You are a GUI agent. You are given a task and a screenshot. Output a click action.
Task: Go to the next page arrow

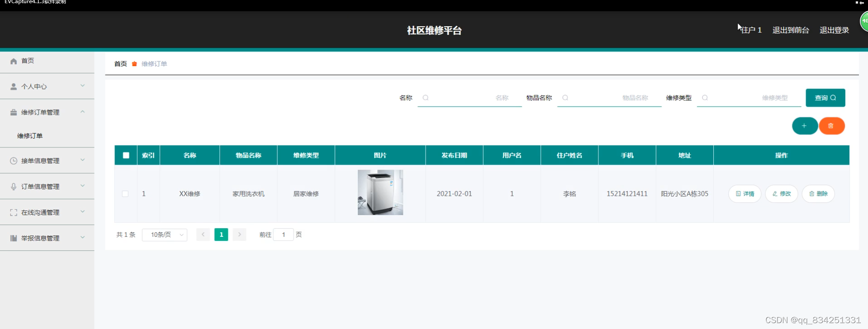(x=239, y=235)
